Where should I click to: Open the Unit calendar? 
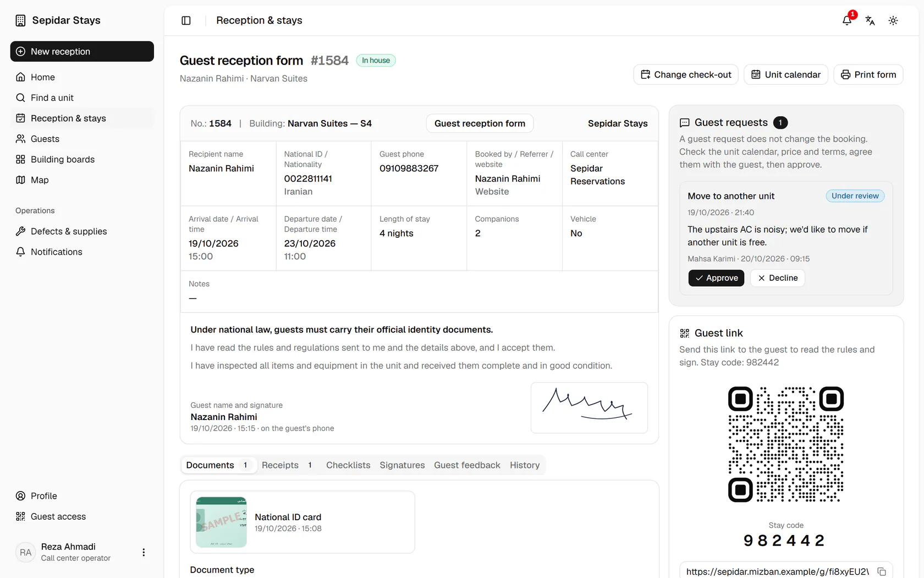click(x=786, y=74)
